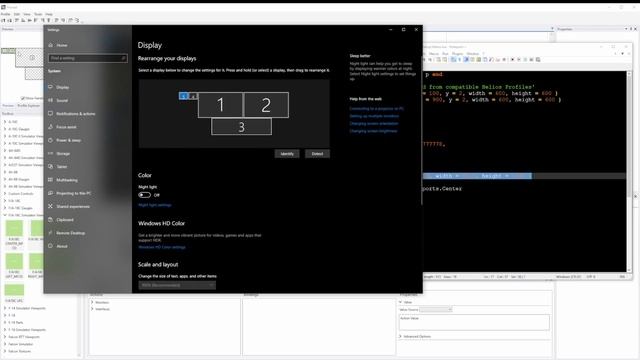Viewport: 640px width, 360px height.
Task: Expand Advanced Options in Properties panel
Action: [400, 336]
